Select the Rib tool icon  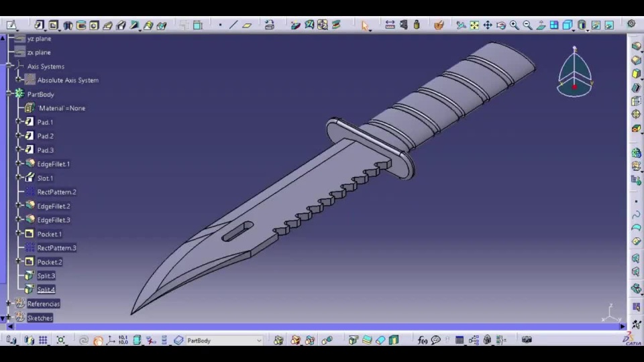107,25
